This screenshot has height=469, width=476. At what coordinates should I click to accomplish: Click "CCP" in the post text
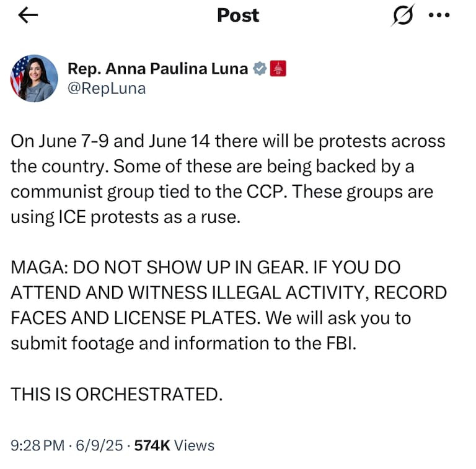265,192
